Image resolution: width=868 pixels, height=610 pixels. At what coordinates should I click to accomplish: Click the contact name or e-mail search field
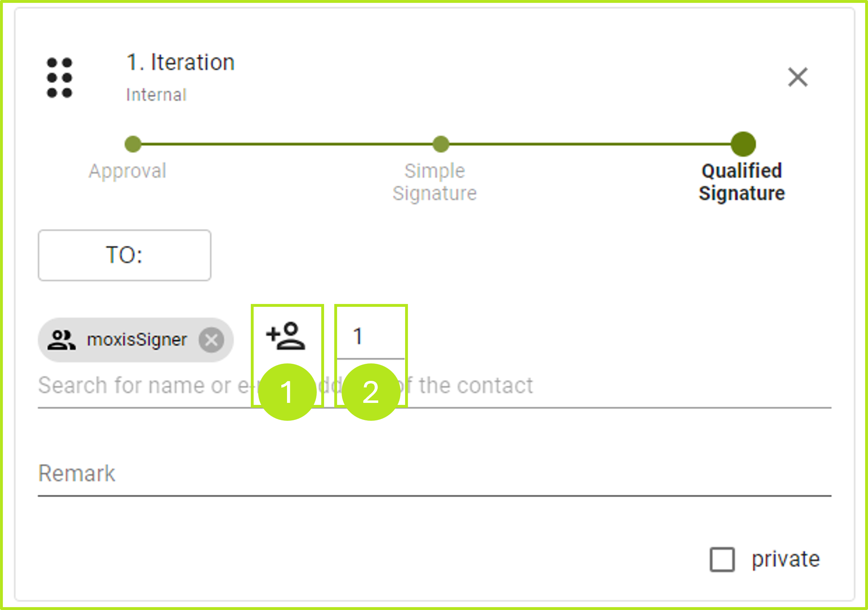point(611,385)
